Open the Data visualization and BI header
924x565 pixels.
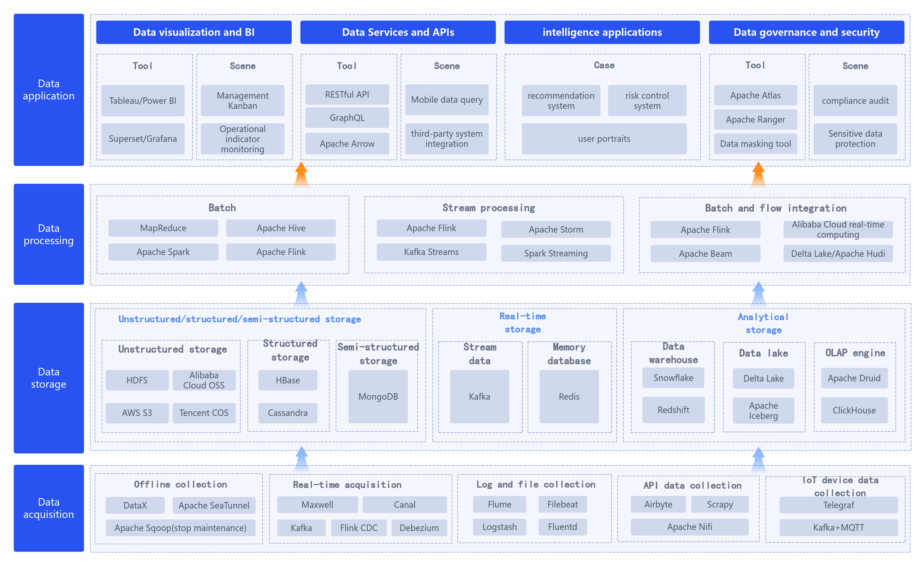194,32
